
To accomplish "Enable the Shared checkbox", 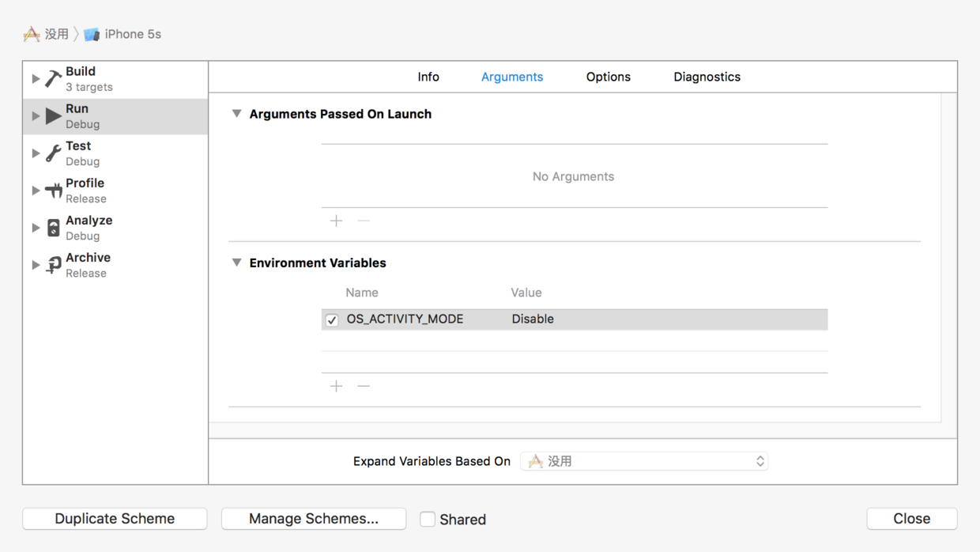I will point(428,519).
